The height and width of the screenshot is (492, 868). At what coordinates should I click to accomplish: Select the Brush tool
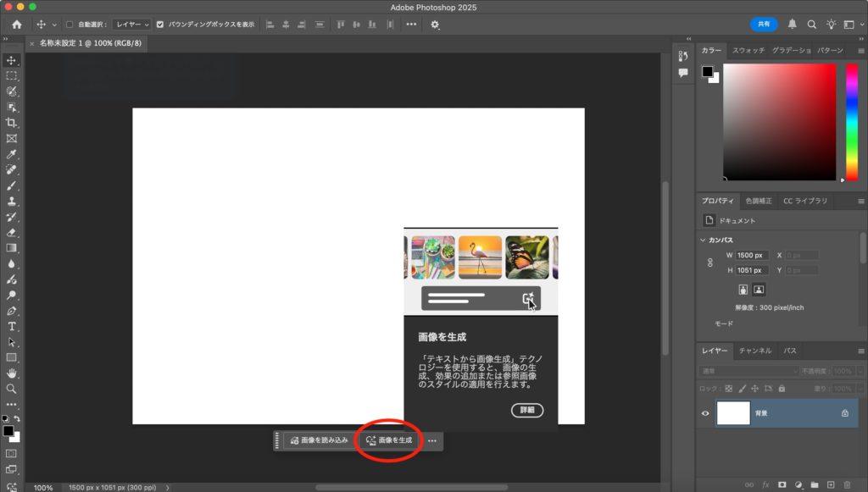12,185
